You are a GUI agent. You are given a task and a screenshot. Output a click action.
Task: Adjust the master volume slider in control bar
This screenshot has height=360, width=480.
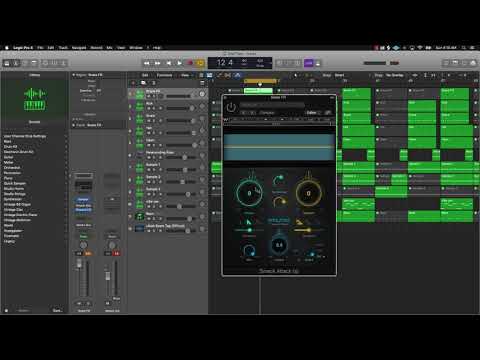(x=375, y=63)
